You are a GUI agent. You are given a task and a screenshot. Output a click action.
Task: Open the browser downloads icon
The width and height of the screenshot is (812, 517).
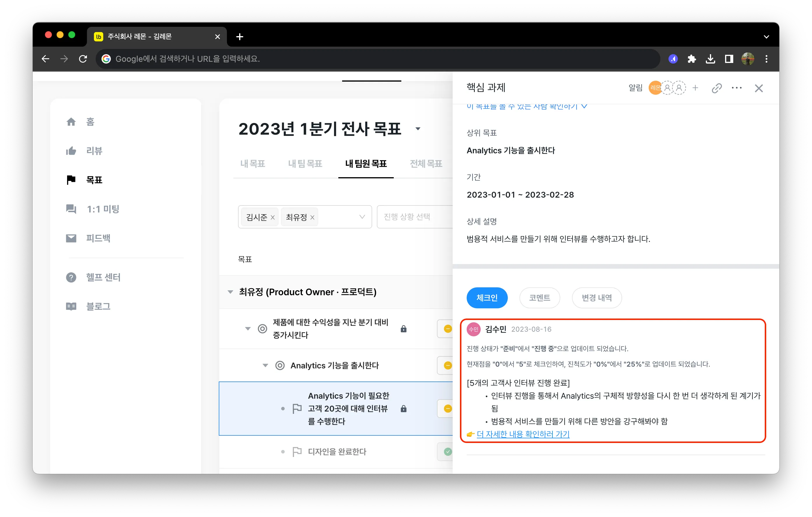710,59
